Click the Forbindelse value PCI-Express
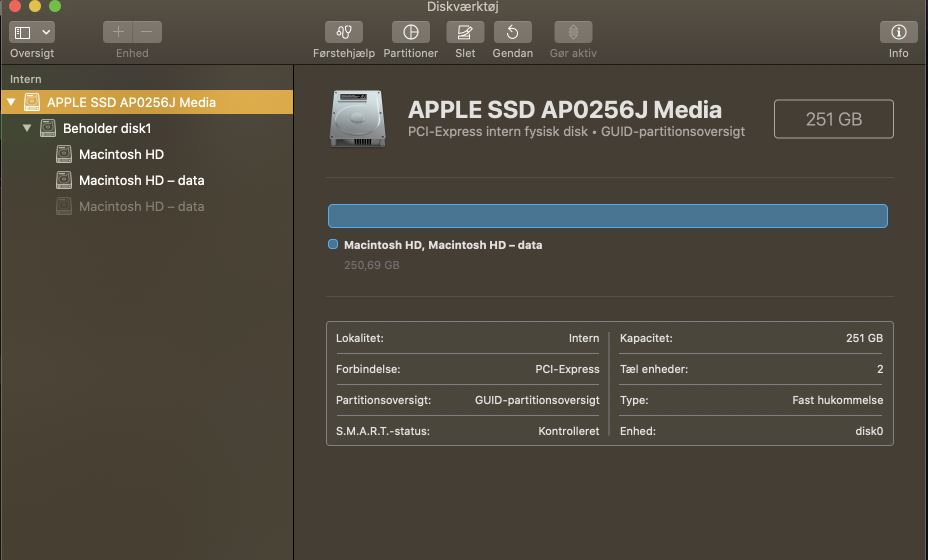The width and height of the screenshot is (928, 560). point(567,369)
